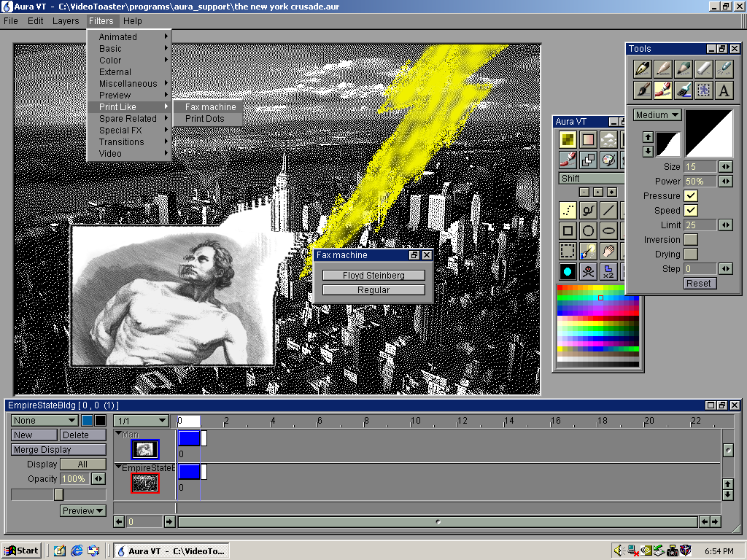Select the continuous freehand curve shape

(x=589, y=210)
